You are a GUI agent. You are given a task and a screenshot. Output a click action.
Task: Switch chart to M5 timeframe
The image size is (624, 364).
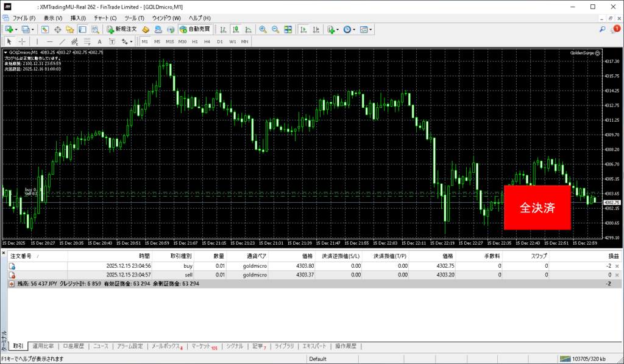[x=157, y=41]
